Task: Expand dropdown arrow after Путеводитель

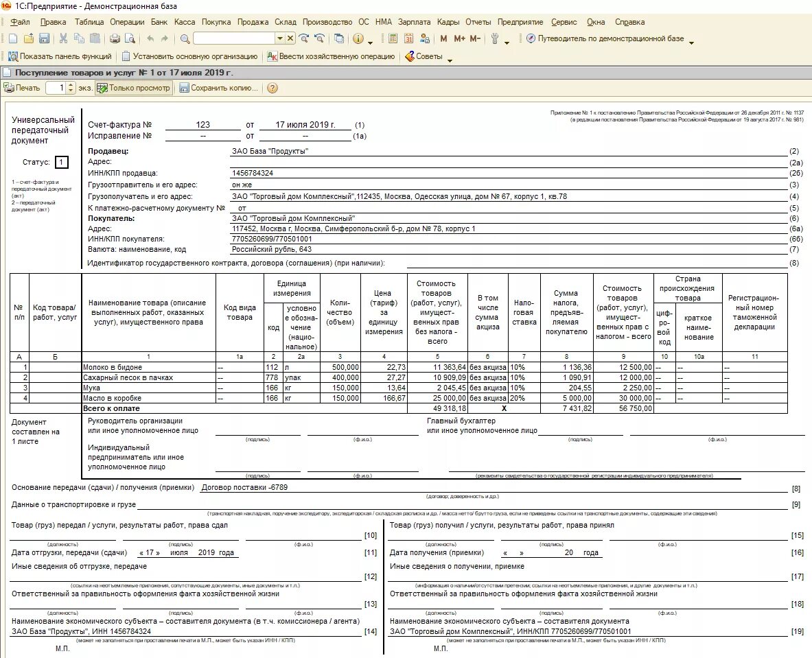Action: (691, 43)
